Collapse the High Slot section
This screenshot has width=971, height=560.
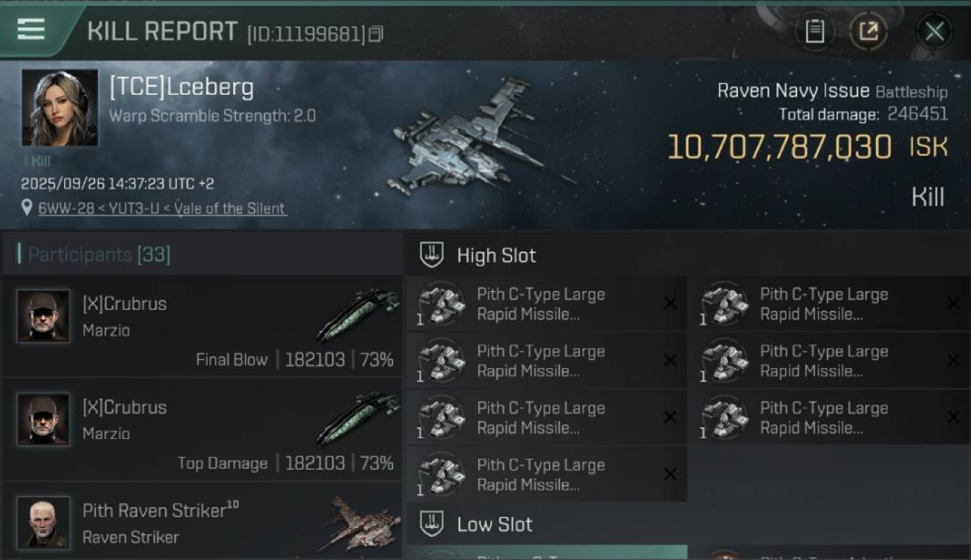pyautogui.click(x=432, y=255)
